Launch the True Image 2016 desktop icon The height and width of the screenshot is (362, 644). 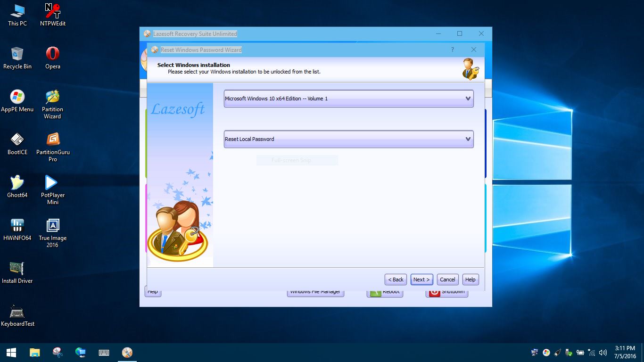pyautogui.click(x=53, y=233)
